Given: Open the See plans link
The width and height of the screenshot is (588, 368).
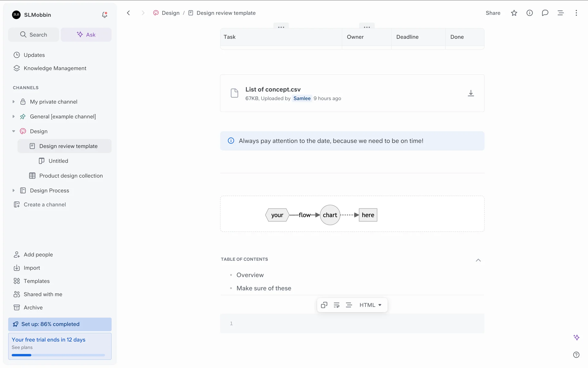Looking at the screenshot, I should pyautogui.click(x=22, y=347).
